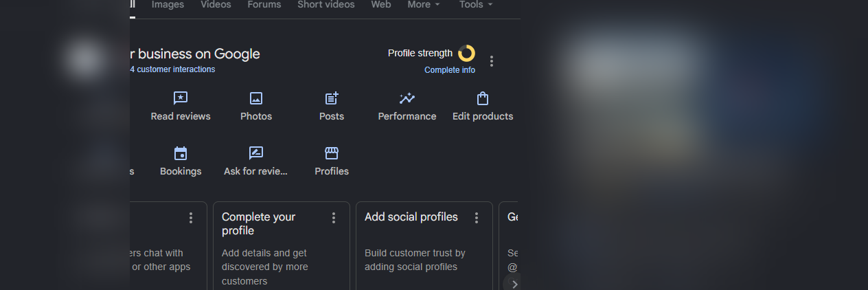This screenshot has height=290, width=868.
Task: Click the Bookings label
Action: point(181,171)
